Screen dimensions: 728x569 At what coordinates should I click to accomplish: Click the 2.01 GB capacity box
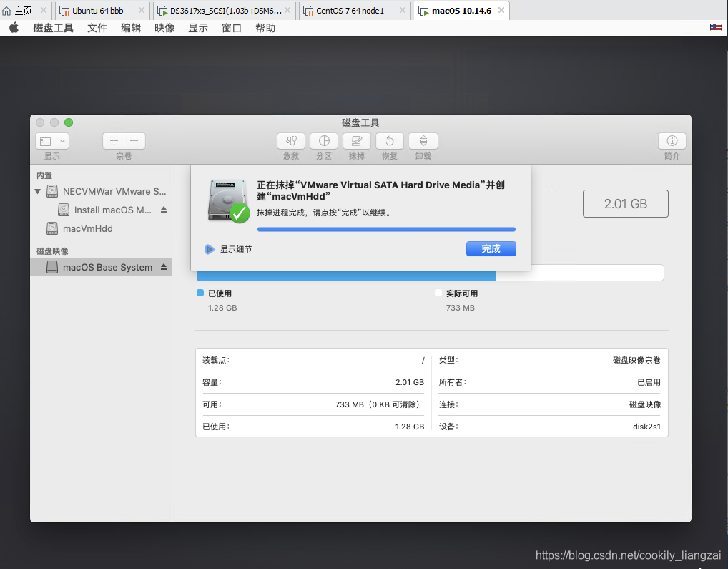click(x=626, y=203)
